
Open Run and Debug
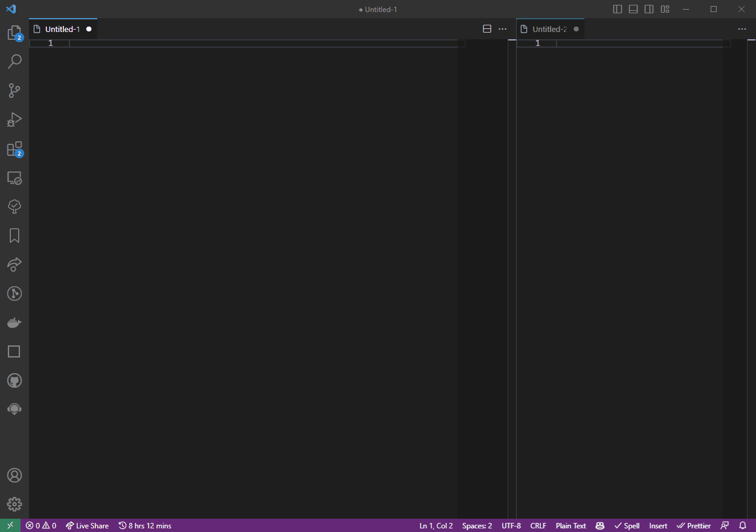(15, 119)
